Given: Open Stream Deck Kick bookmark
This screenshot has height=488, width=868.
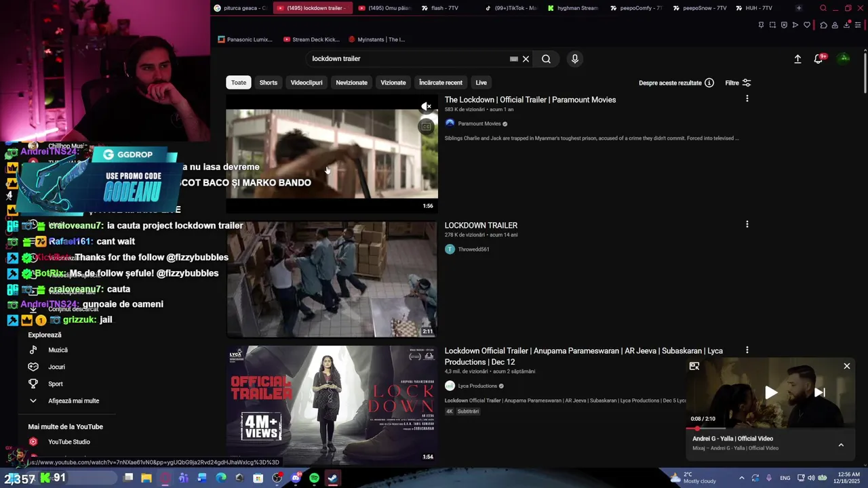Looking at the screenshot, I should pos(311,39).
